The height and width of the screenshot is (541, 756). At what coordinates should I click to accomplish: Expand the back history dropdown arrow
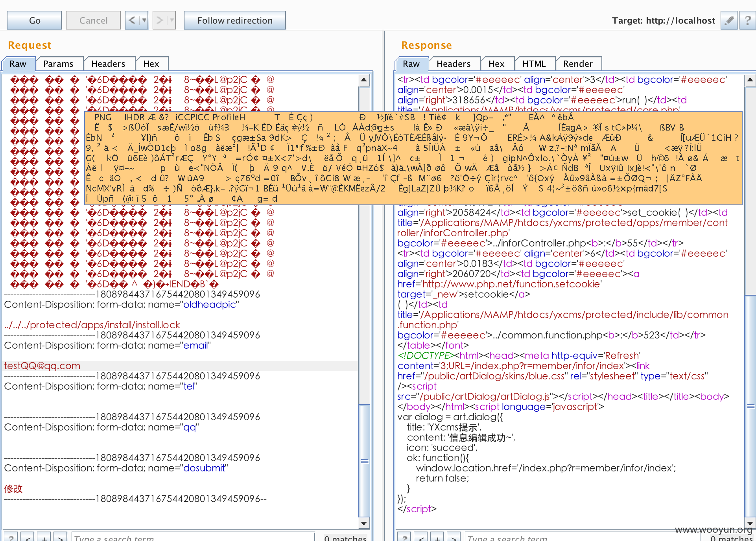click(x=144, y=20)
